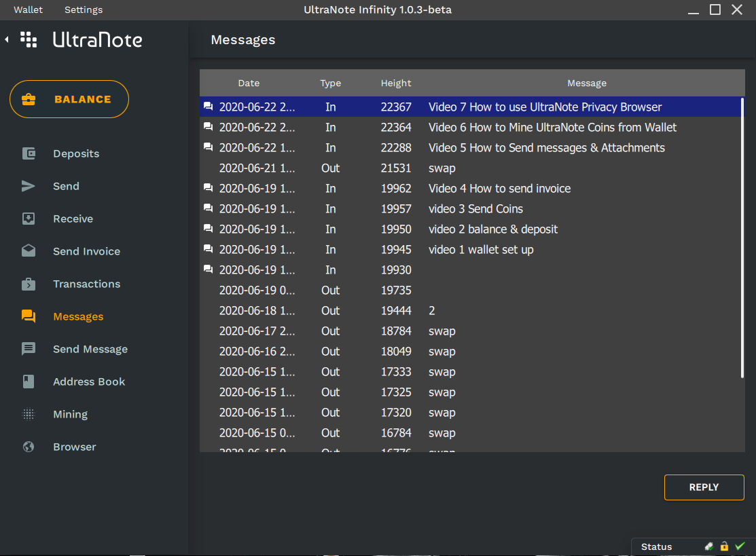Screen dimensions: 756x556
Task: Open the Send Message form
Action: [90, 349]
